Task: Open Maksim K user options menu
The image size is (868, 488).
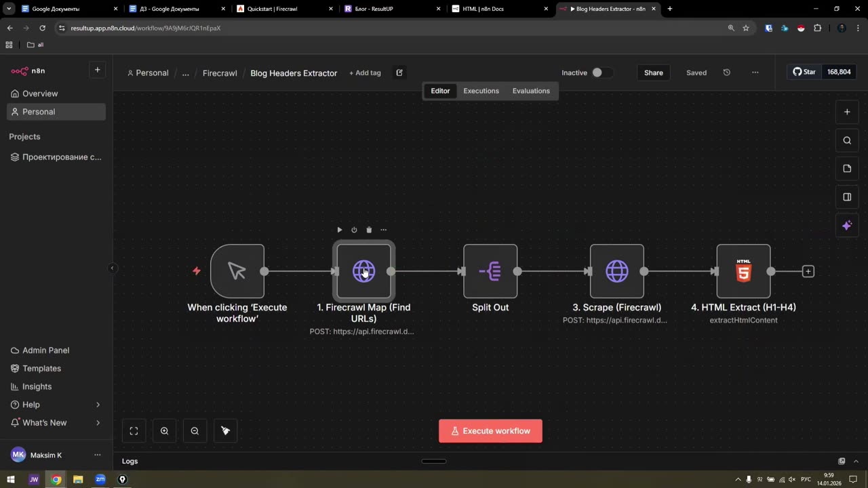Action: pos(97,455)
